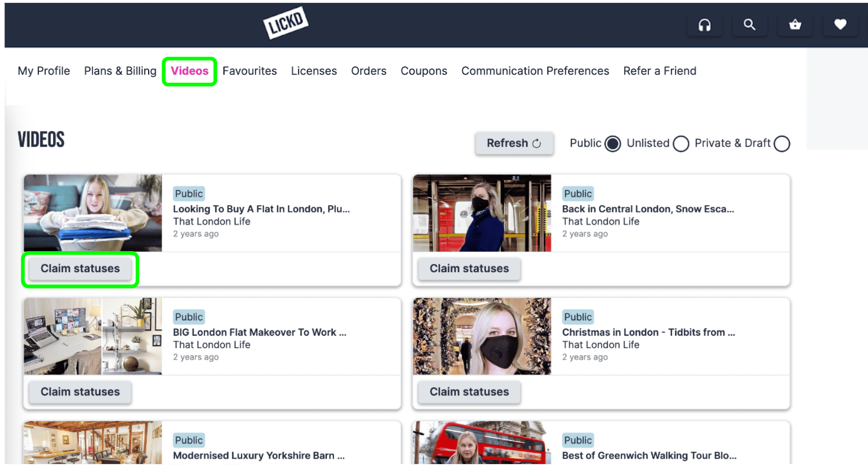Image resolution: width=868 pixels, height=467 pixels.
Task: Click the headphones icon in header
Action: click(705, 25)
